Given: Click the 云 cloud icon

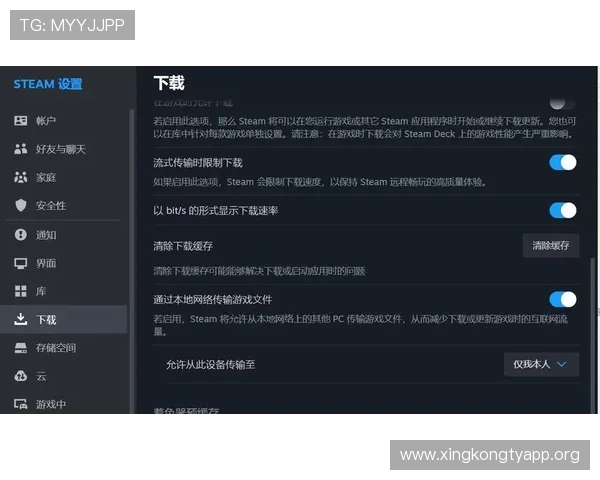Looking at the screenshot, I should [21, 376].
